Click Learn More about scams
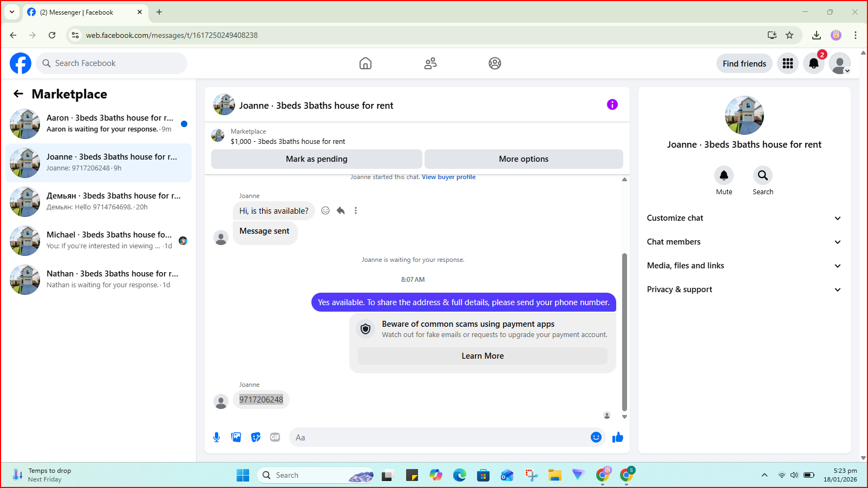Image resolution: width=868 pixels, height=488 pixels. (482, 356)
